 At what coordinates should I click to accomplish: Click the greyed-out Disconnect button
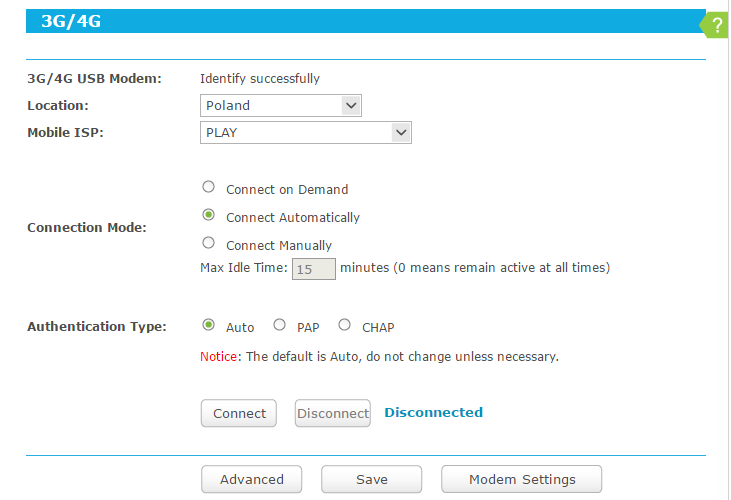click(x=332, y=413)
